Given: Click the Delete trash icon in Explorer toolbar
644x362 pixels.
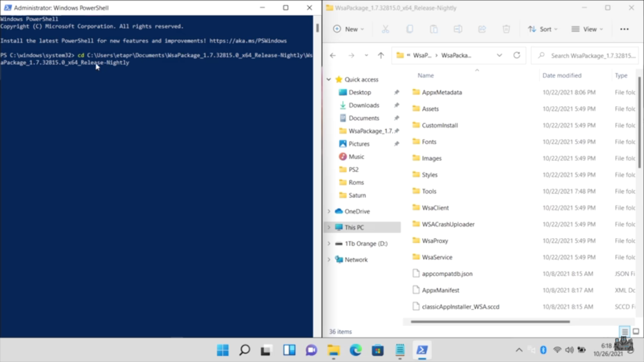Looking at the screenshot, I should tap(506, 29).
